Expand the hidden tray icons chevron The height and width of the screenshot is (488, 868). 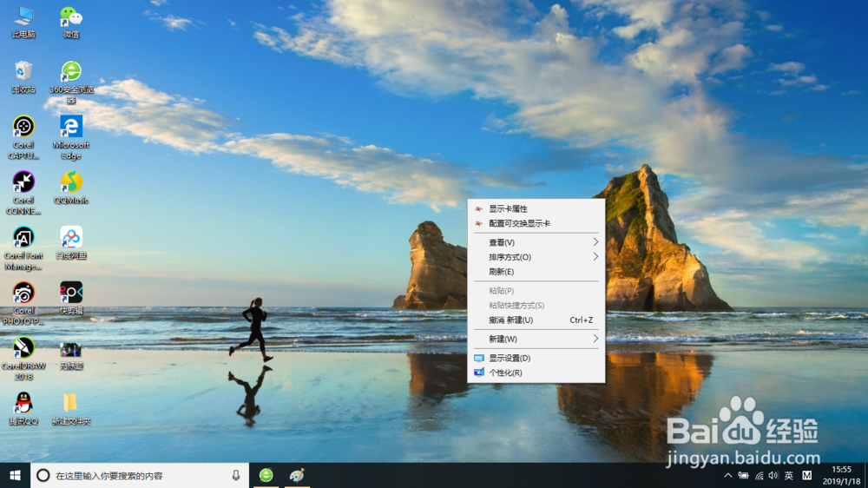tap(728, 475)
